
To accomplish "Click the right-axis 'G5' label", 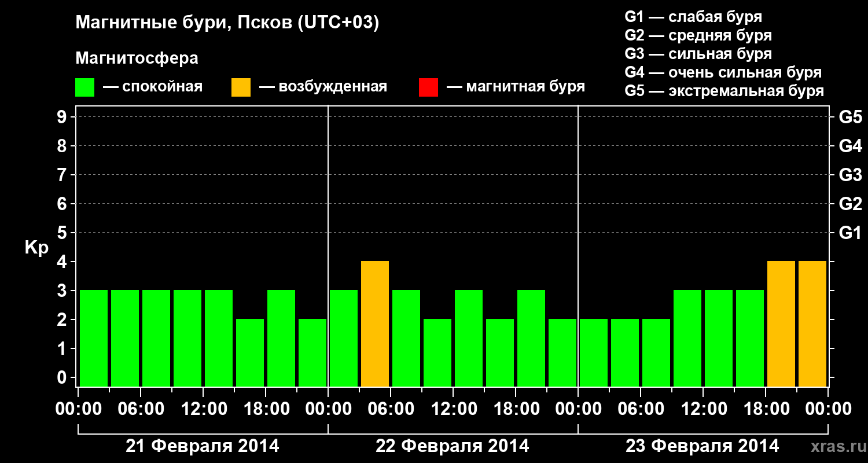I will 850,117.
